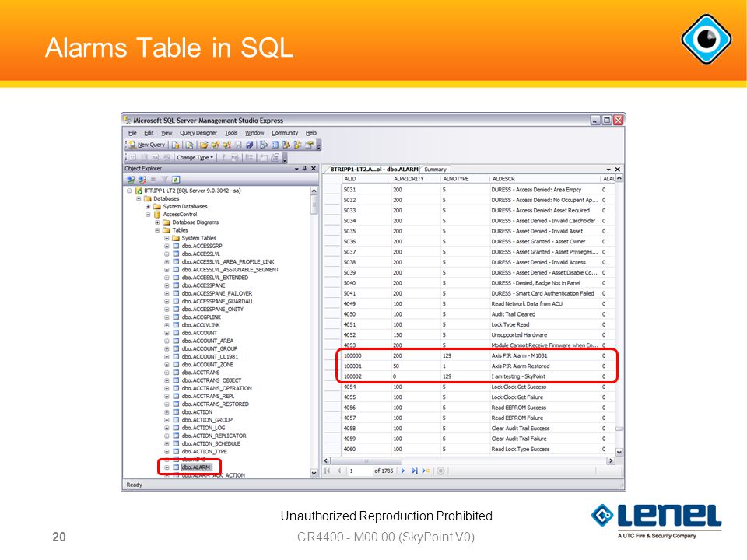Screen dimensions: 747x560
Task: Select dbo.ACTION_SCHEDULE table in the tree
Action: (211, 443)
